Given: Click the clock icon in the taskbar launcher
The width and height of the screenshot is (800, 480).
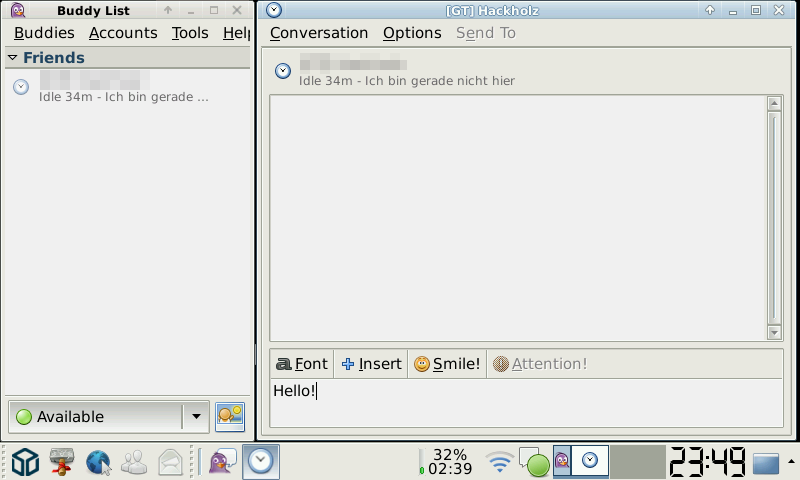Looking at the screenshot, I should pyautogui.click(x=261, y=462).
